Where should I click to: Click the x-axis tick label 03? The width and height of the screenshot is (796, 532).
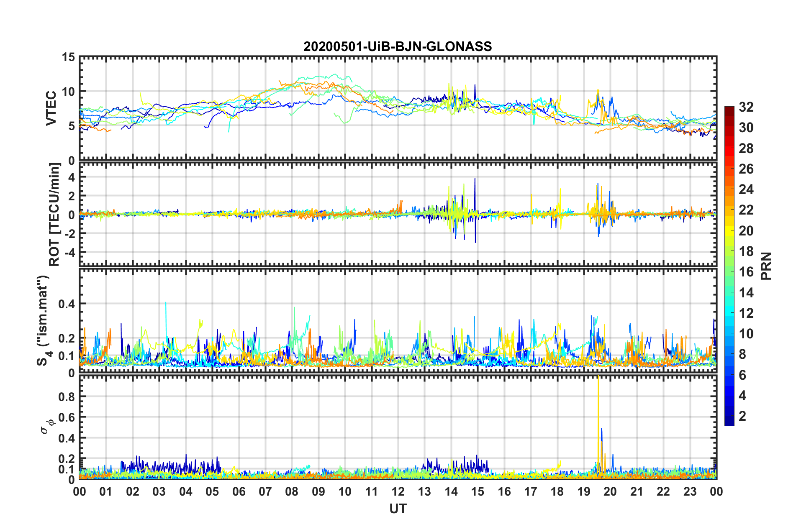click(x=159, y=491)
